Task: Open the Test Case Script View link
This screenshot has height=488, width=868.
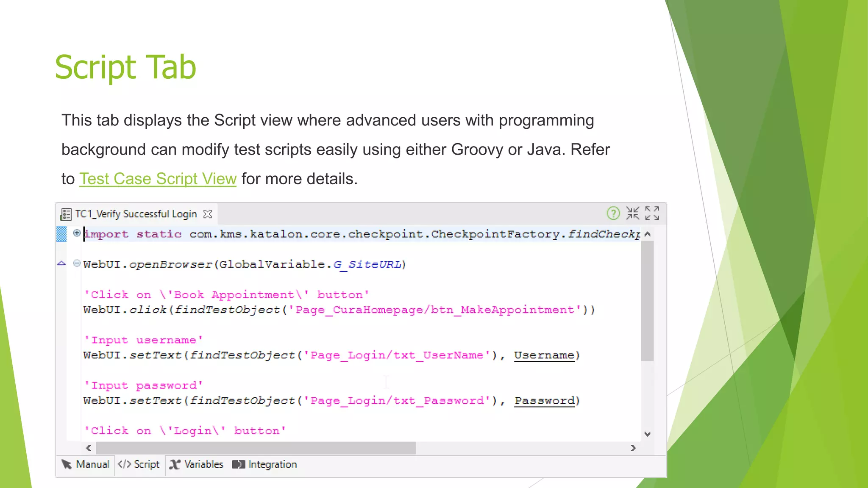Action: coord(158,179)
